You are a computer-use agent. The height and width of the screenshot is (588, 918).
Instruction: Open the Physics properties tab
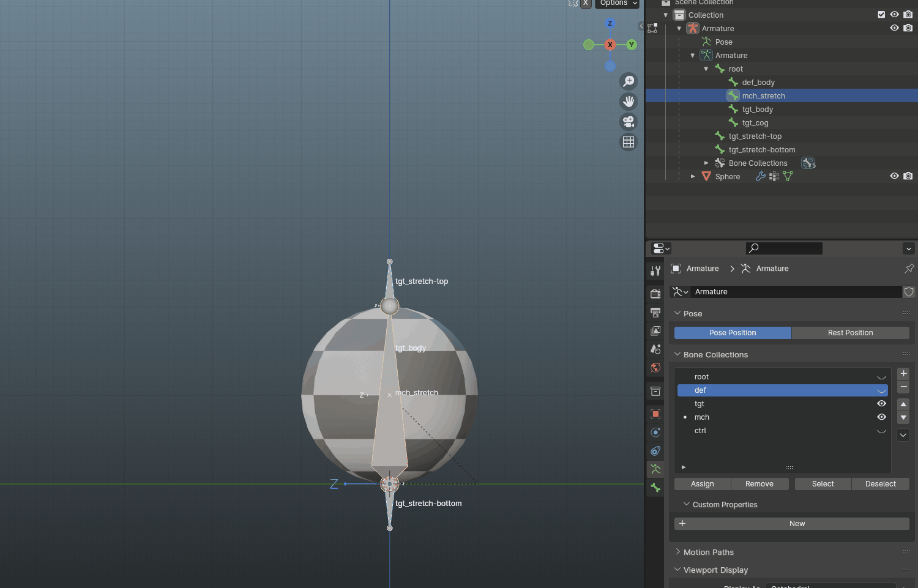655,433
